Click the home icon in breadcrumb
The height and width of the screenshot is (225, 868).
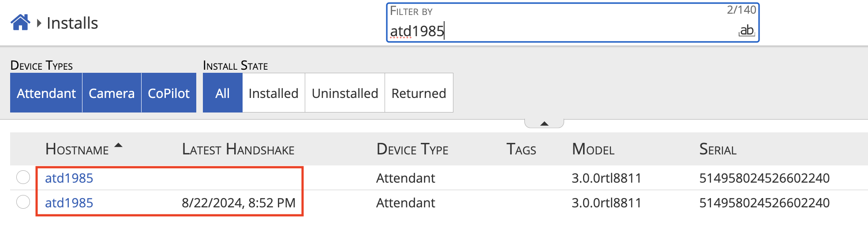tap(20, 22)
